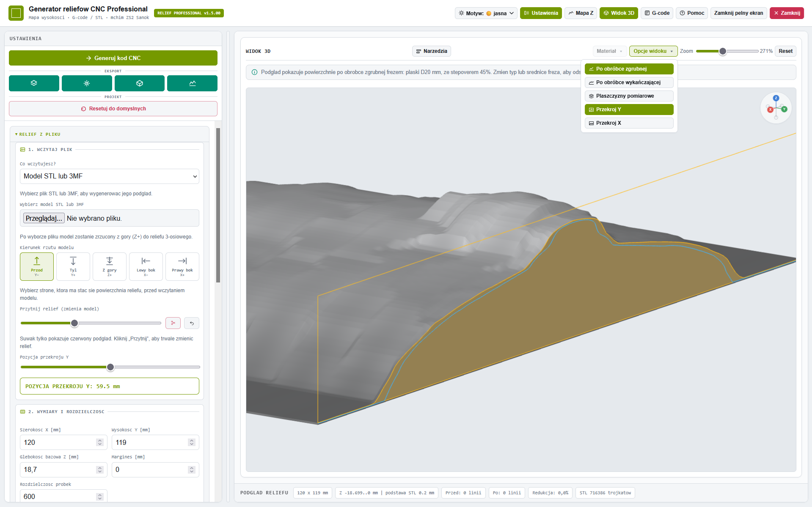Click the sun-shaped export icon button
This screenshot has width=812, height=507.
coord(87,83)
